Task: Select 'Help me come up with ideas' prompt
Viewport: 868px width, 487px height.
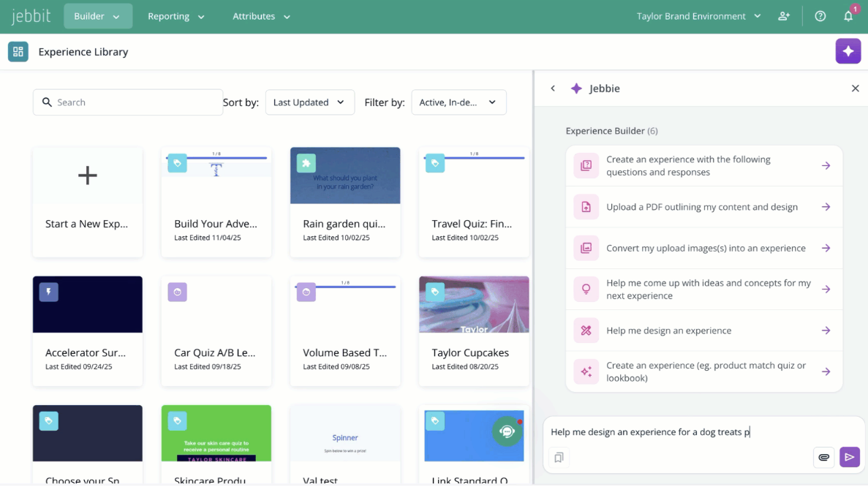Action: [704, 290]
